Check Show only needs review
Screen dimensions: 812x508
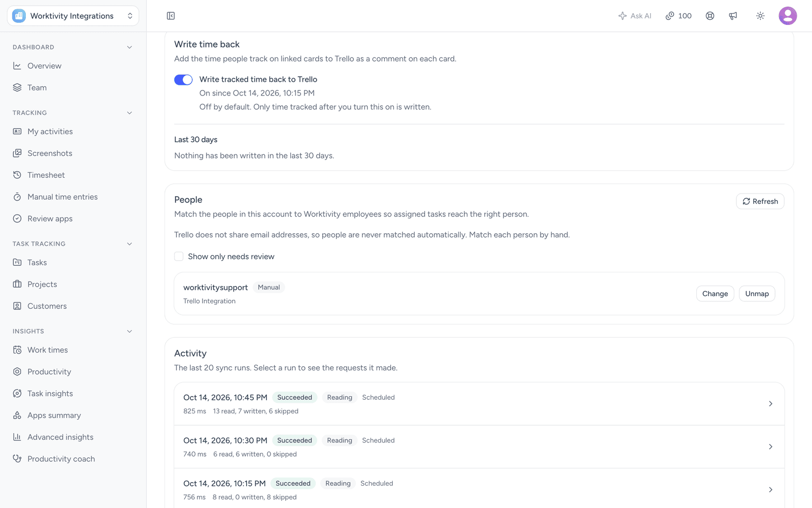pos(179,257)
